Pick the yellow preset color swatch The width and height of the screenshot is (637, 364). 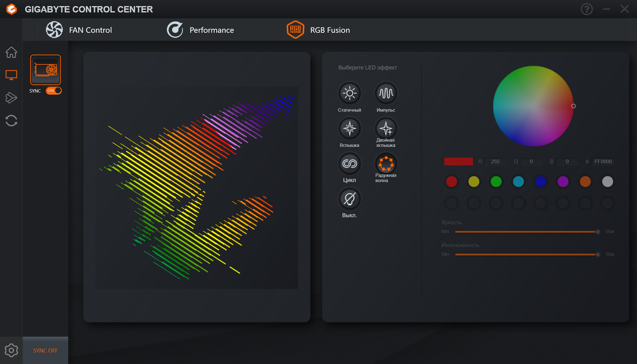tap(474, 181)
